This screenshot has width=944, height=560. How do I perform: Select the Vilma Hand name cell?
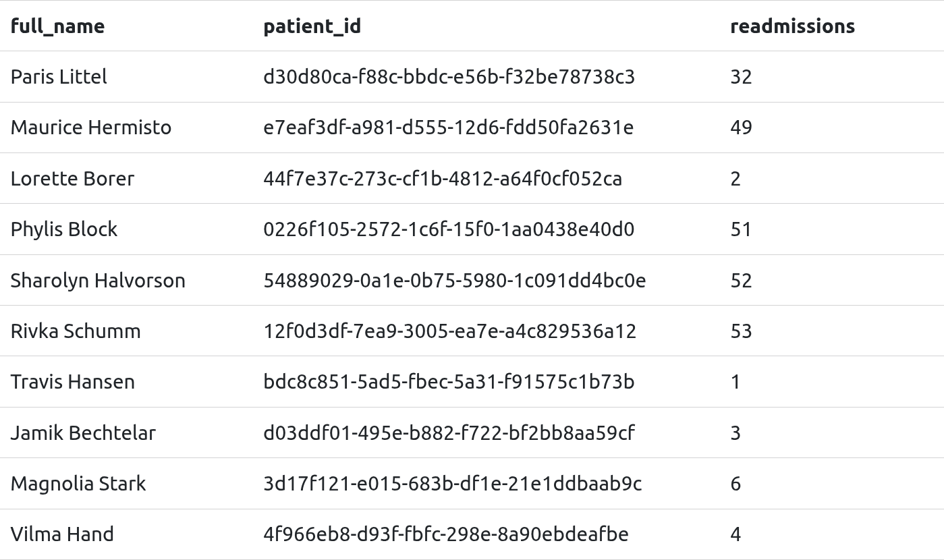pos(62,534)
